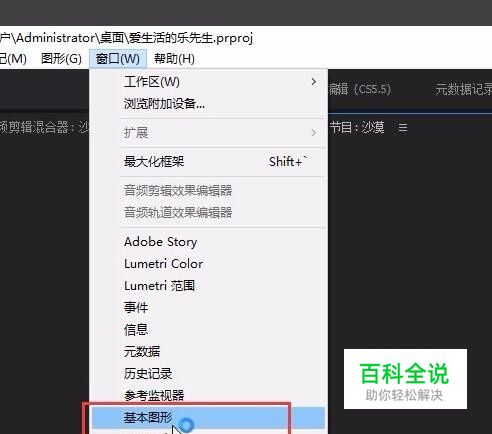Expand the 工作区(W) submenu
The image size is (492, 434).
click(209, 82)
